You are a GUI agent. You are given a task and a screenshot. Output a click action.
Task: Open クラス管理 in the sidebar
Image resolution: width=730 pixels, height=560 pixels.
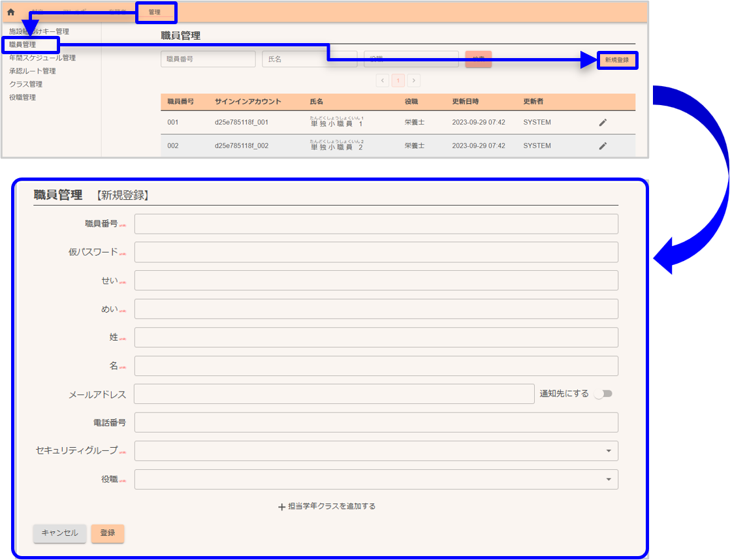(25, 84)
